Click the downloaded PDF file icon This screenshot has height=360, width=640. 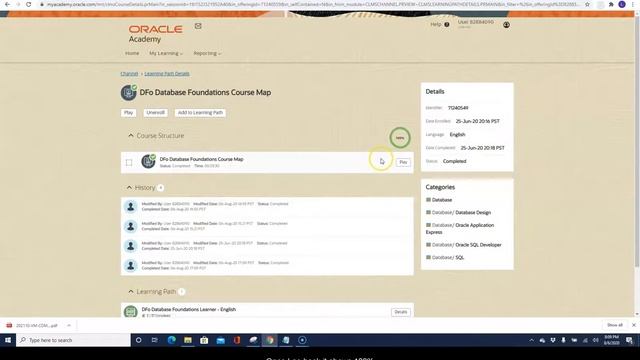tap(9, 325)
